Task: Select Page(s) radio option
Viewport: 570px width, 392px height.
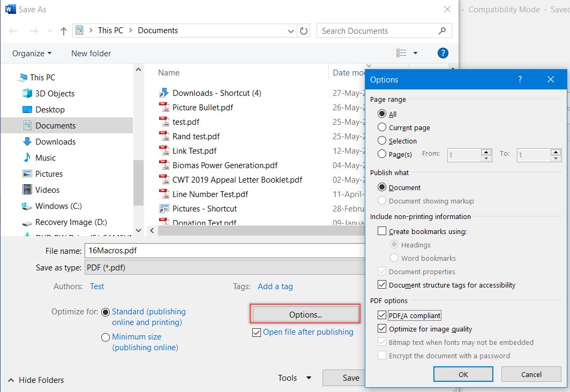Action: pyautogui.click(x=381, y=154)
